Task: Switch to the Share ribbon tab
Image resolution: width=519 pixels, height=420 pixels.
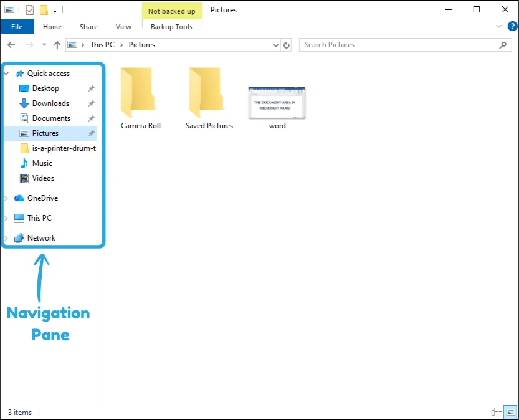Action: point(88,27)
